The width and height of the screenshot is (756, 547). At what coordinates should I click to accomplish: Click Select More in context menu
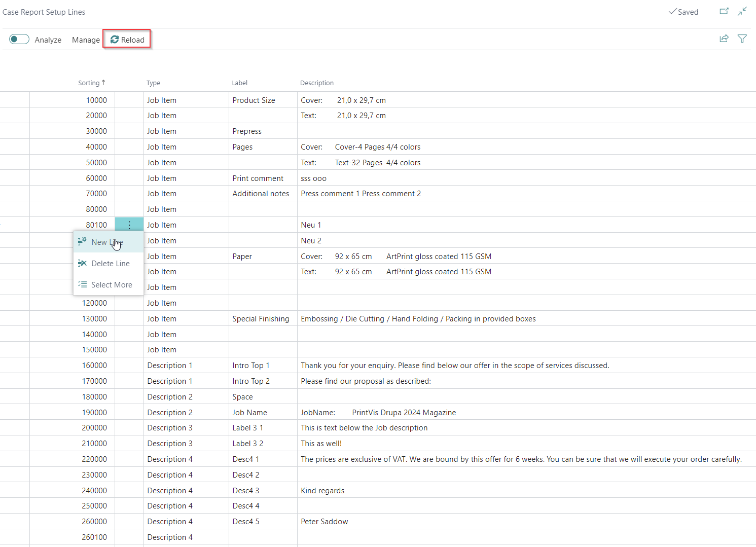[111, 285]
